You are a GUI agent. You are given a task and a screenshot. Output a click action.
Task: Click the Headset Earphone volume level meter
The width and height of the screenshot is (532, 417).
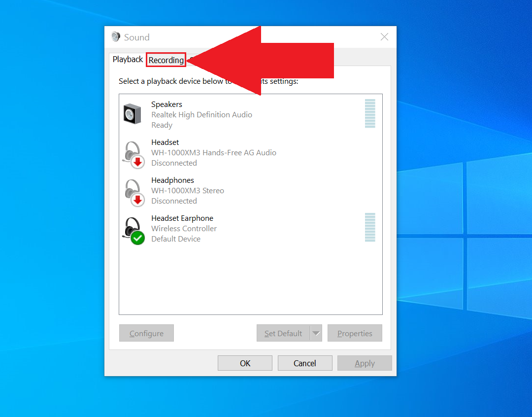(370, 227)
